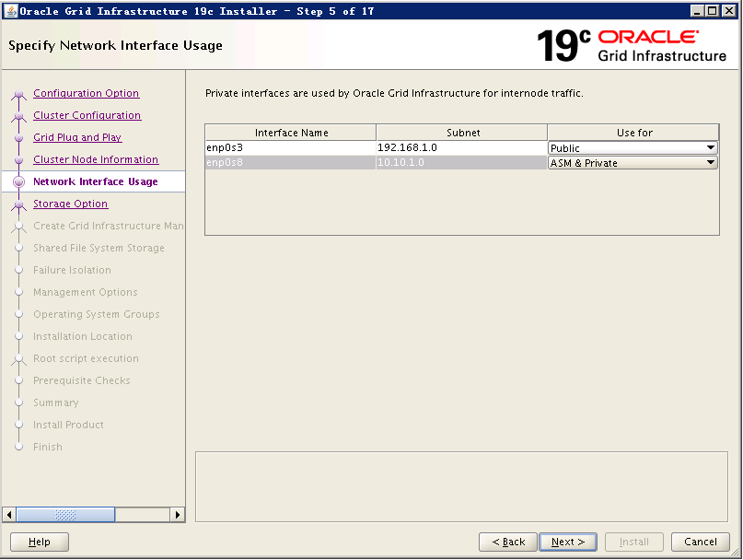Screen dimensions: 743x560
Task: Click the sidebar scroll left arrow
Action: (x=9, y=515)
